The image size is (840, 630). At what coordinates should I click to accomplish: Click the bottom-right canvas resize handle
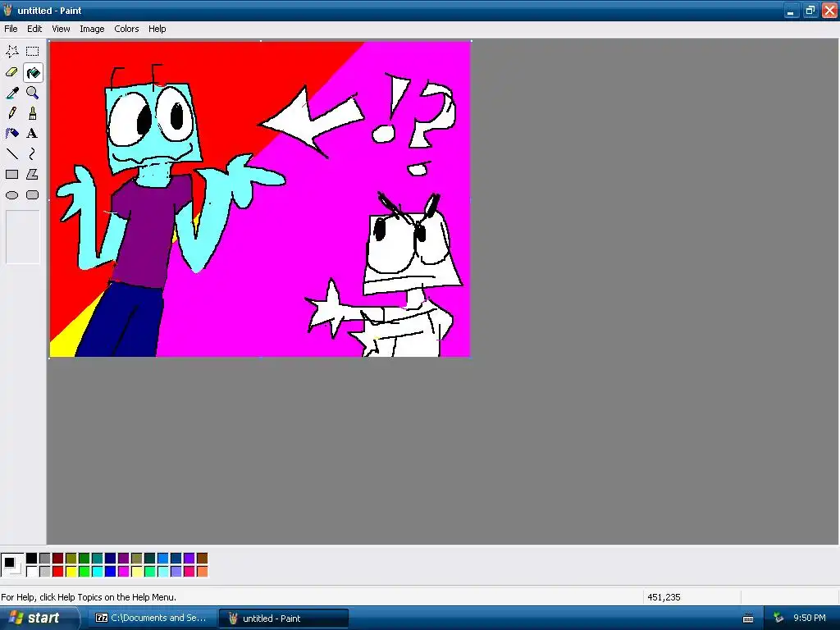472,358
